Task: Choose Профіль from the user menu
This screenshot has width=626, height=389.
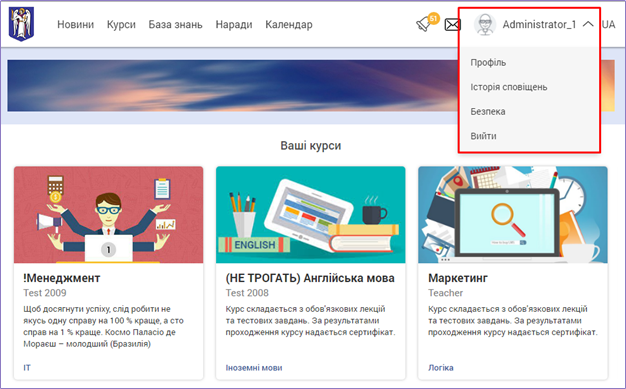Action: [488, 63]
